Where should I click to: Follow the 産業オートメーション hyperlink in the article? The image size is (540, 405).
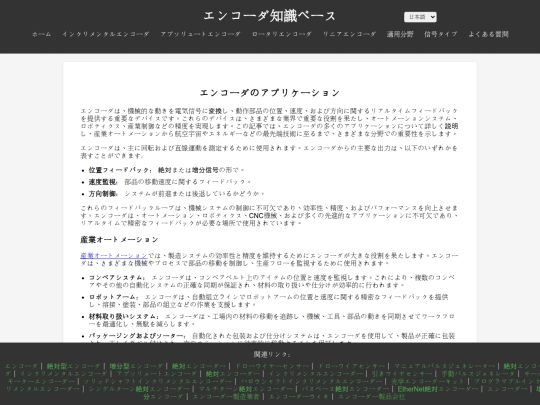click(114, 256)
